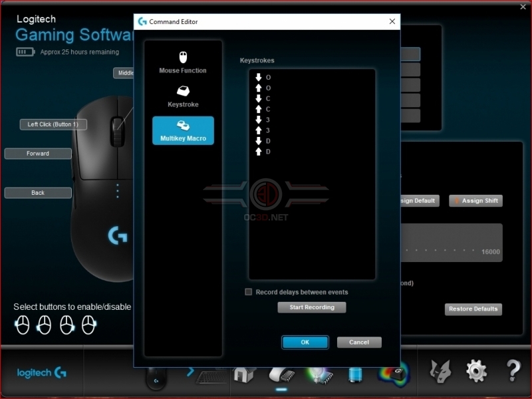Viewport: 532px width, 399px height.
Task: Click the battery status icon
Action: tap(25, 51)
